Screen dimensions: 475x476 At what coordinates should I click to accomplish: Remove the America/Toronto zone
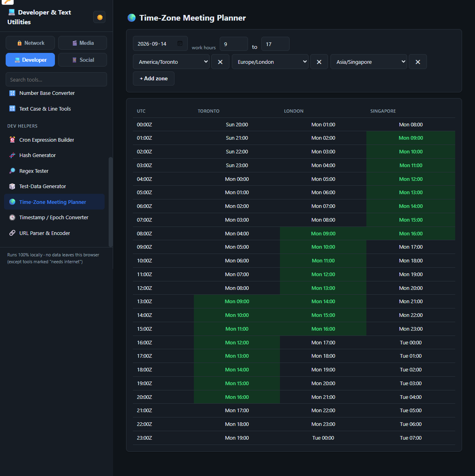coord(220,62)
